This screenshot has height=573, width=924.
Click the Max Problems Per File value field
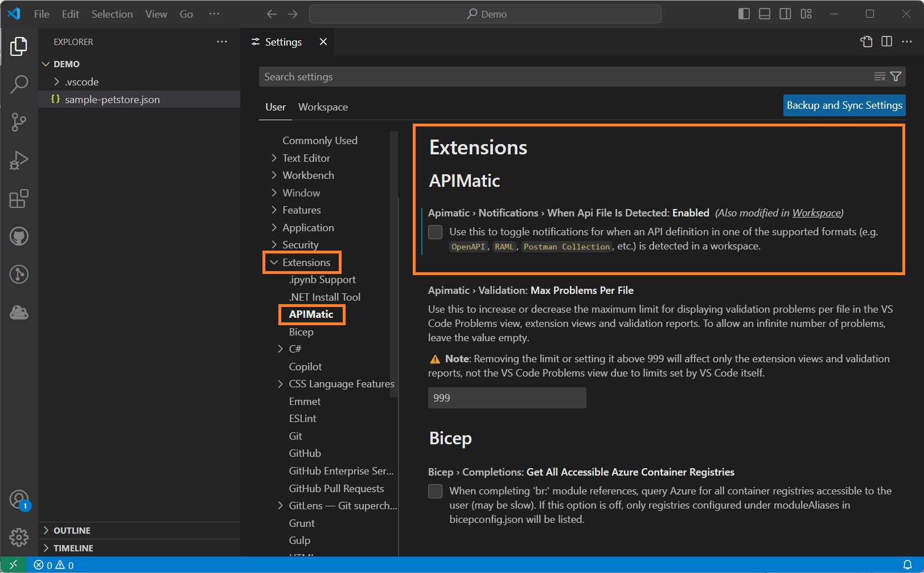coord(507,398)
